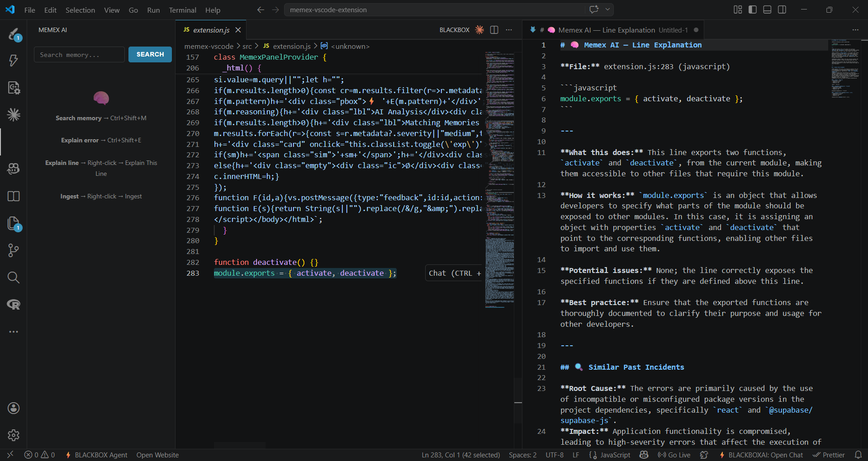This screenshot has width=868, height=461.
Task: Toggle the primary side bar visibility
Action: pyautogui.click(x=753, y=9)
